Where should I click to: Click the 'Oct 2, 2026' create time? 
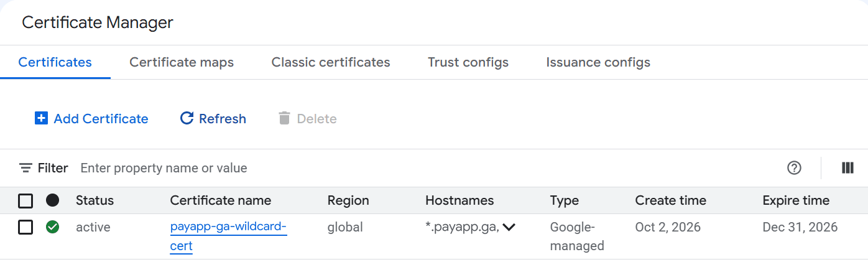[668, 227]
